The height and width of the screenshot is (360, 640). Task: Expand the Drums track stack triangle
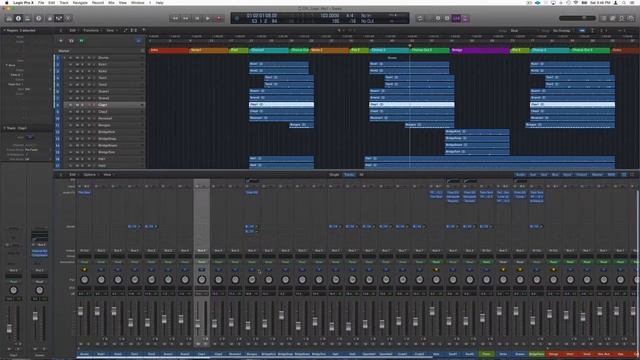tap(65, 58)
